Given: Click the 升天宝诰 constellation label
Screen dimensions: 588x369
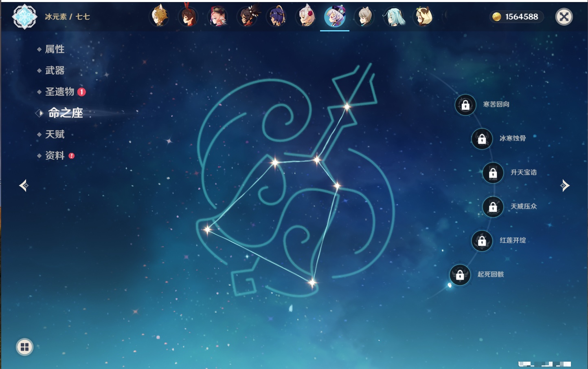Looking at the screenshot, I should pyautogui.click(x=524, y=172).
